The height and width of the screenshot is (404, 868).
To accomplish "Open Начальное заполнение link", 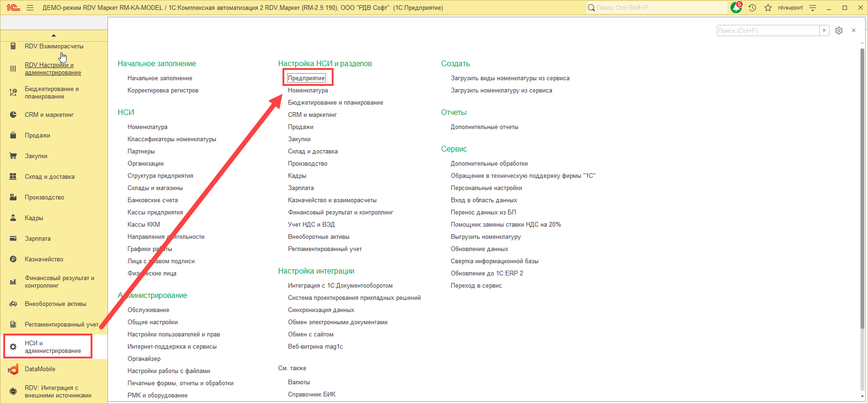I will click(x=160, y=78).
